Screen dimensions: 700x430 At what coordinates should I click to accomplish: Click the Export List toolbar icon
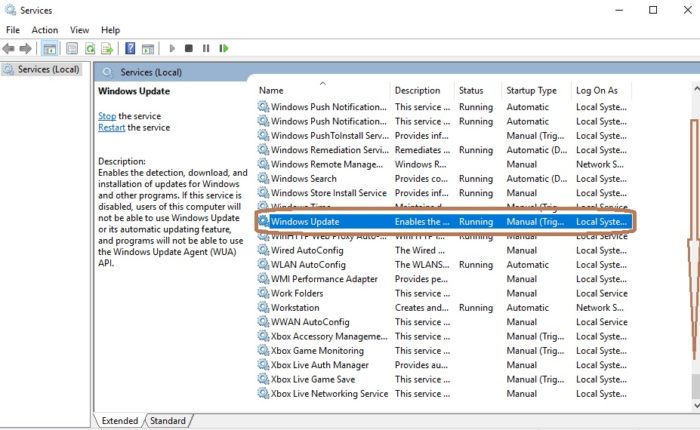(107, 48)
